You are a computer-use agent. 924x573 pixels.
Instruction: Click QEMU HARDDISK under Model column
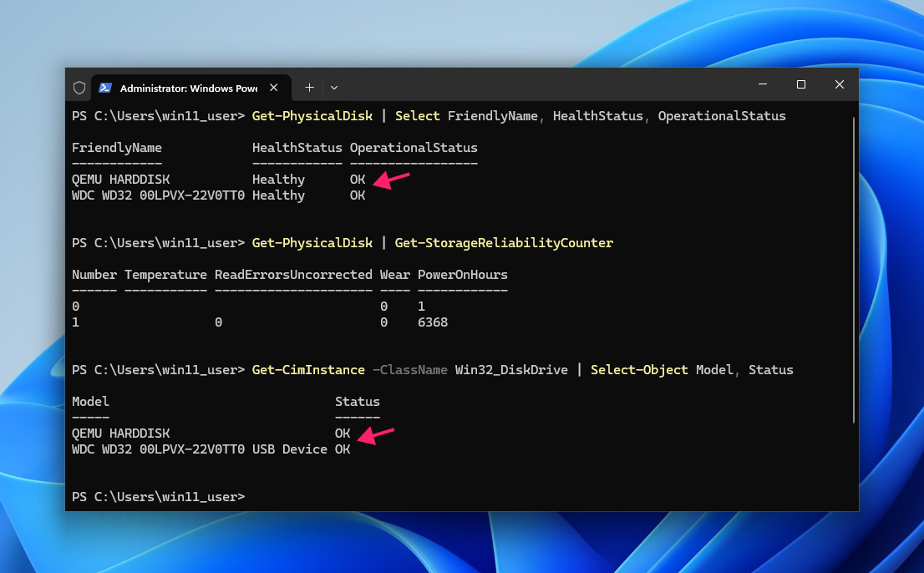point(121,434)
